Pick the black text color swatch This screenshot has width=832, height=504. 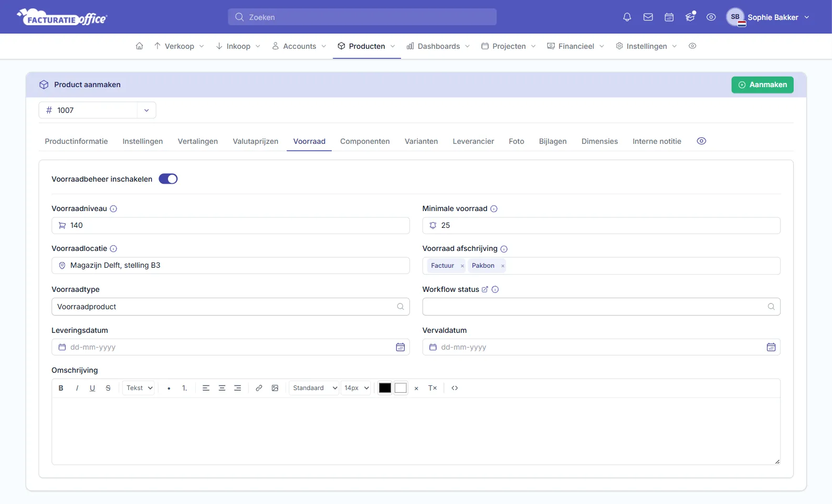click(385, 388)
